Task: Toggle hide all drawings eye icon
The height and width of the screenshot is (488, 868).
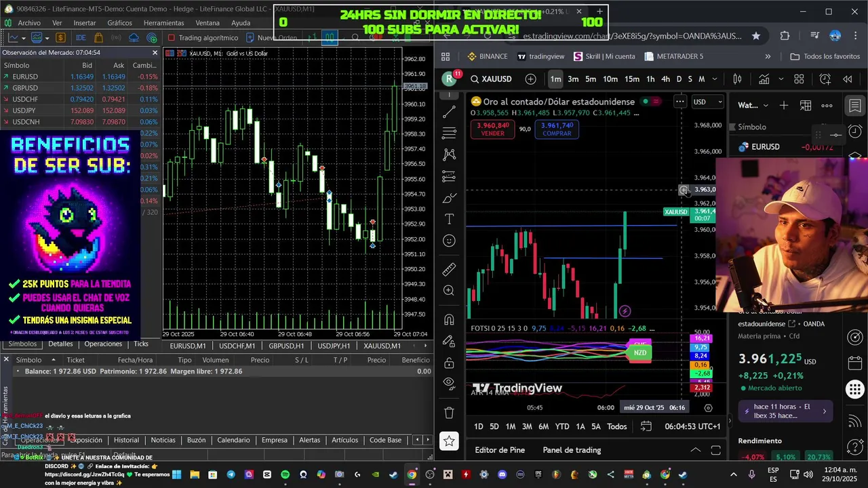Action: pos(449,383)
